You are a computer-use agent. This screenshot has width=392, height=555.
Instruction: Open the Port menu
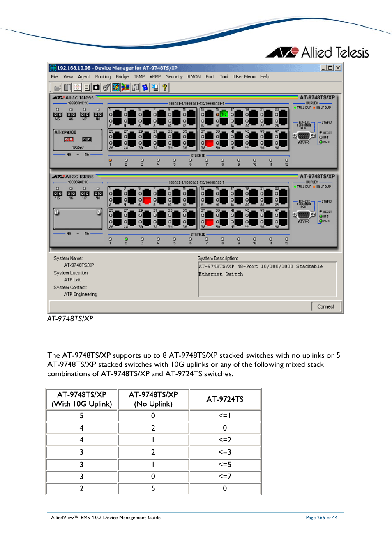(x=210, y=77)
